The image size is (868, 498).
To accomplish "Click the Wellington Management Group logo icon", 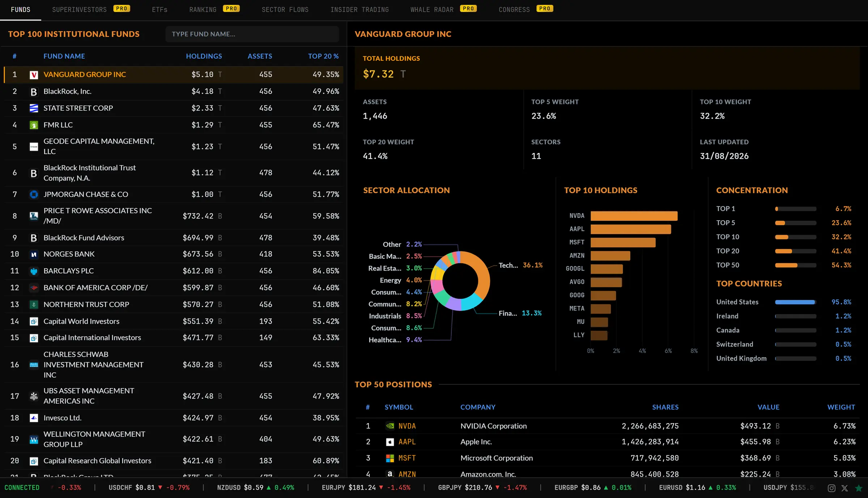I will point(34,439).
